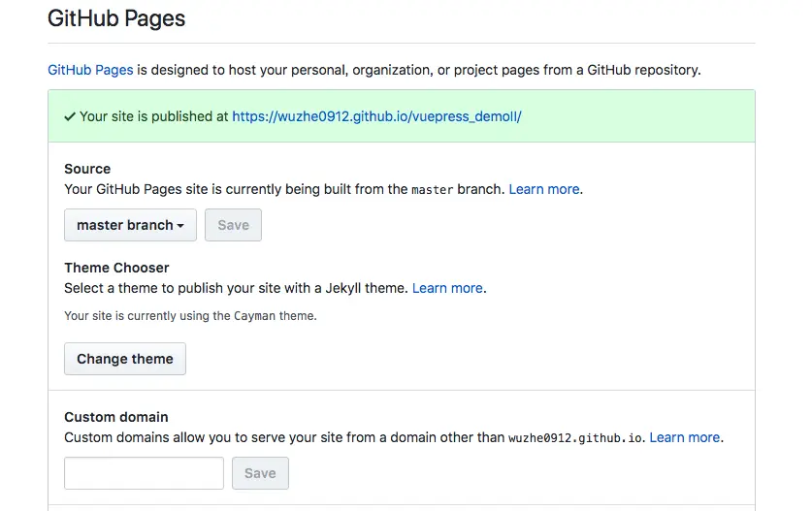Open Learn more link in Source section

(544, 189)
